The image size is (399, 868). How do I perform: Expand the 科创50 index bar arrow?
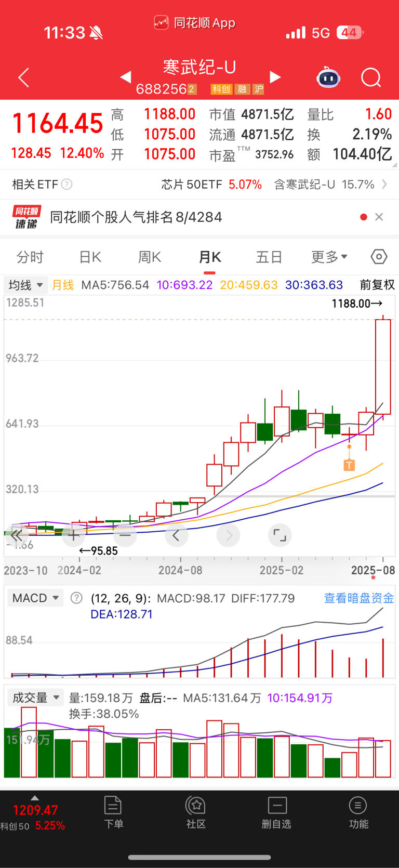pyautogui.click(x=34, y=798)
